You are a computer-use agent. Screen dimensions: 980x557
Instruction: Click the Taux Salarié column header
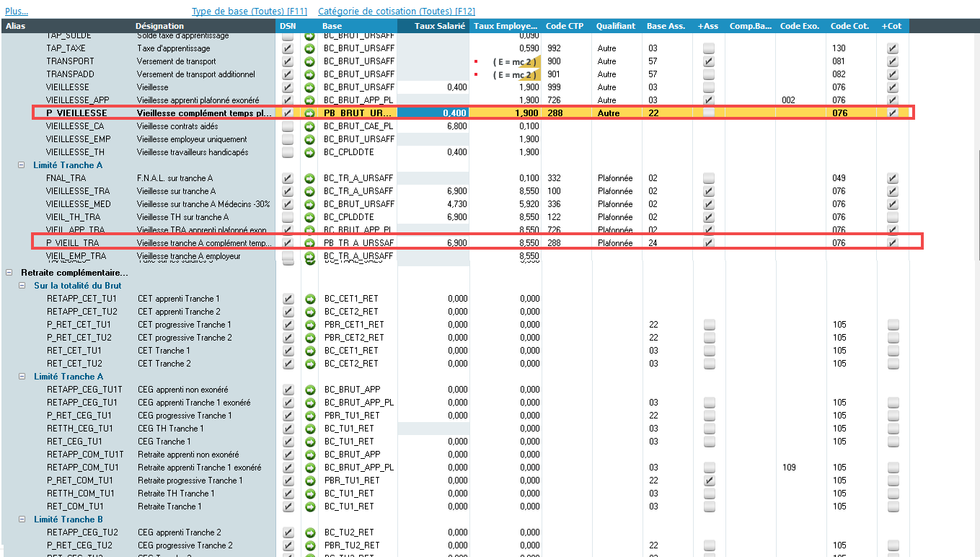coord(433,26)
